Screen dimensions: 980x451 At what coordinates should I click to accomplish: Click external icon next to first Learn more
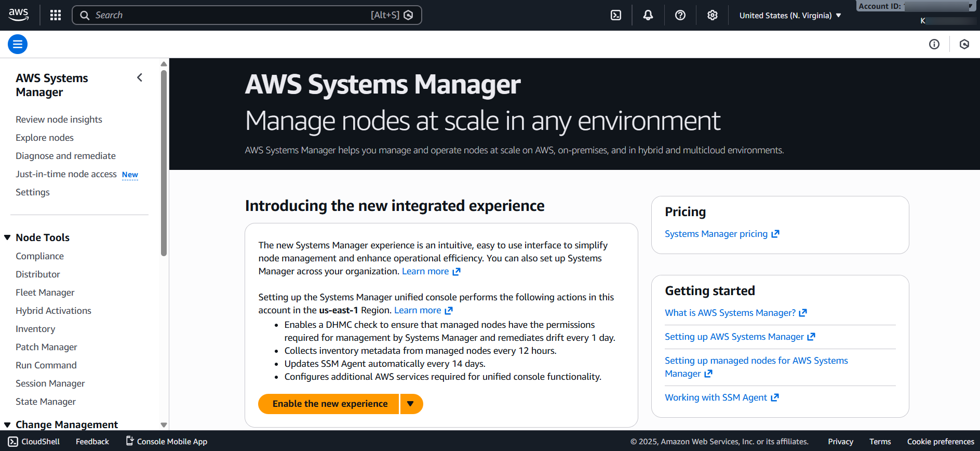(x=457, y=272)
